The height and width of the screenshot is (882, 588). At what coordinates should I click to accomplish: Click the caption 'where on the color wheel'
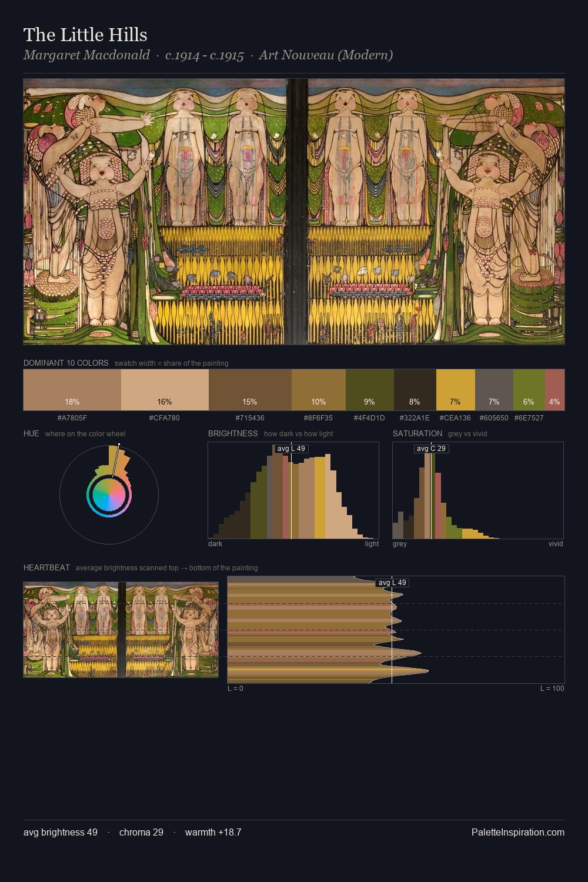(85, 434)
